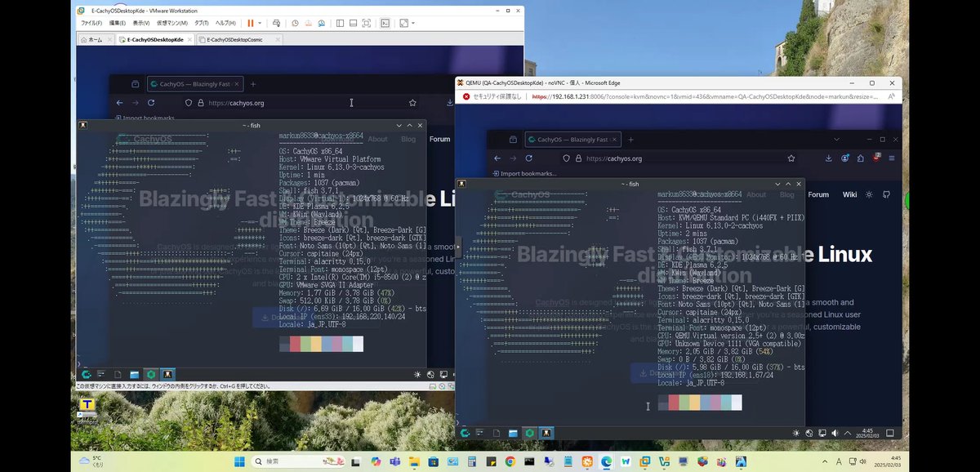
Task: Open Google Chrome from Windows taskbar
Action: click(510, 461)
